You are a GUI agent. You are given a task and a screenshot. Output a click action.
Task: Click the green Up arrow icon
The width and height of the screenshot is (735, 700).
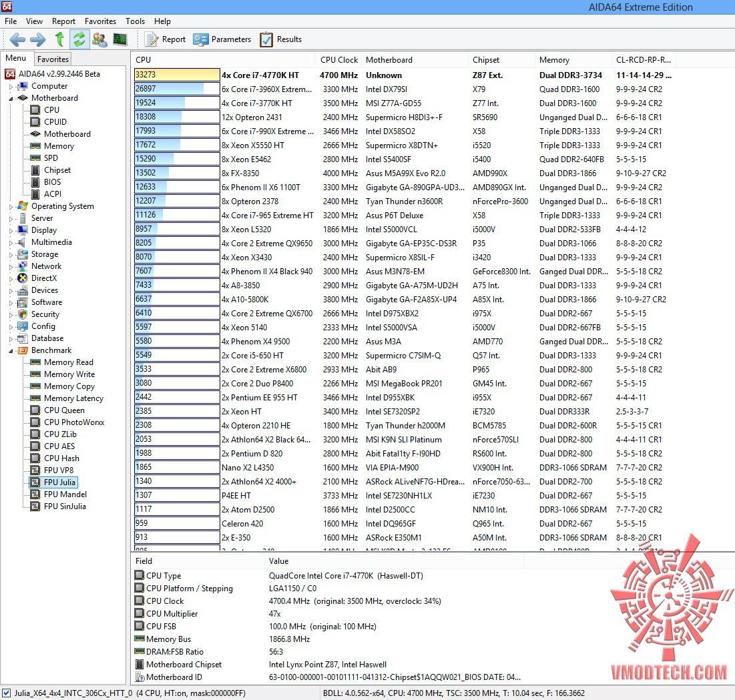pyautogui.click(x=59, y=39)
